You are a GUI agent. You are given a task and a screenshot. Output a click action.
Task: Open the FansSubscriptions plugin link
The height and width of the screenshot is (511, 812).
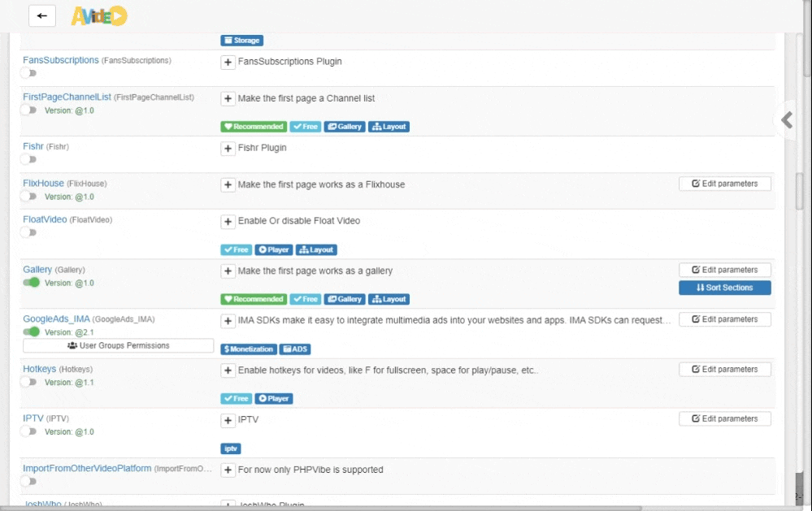point(61,60)
